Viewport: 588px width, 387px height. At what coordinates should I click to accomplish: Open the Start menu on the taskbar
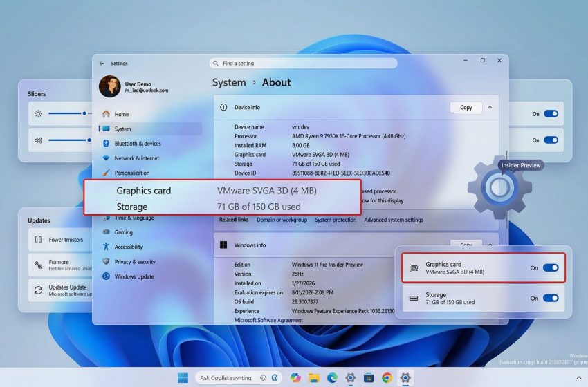click(183, 377)
